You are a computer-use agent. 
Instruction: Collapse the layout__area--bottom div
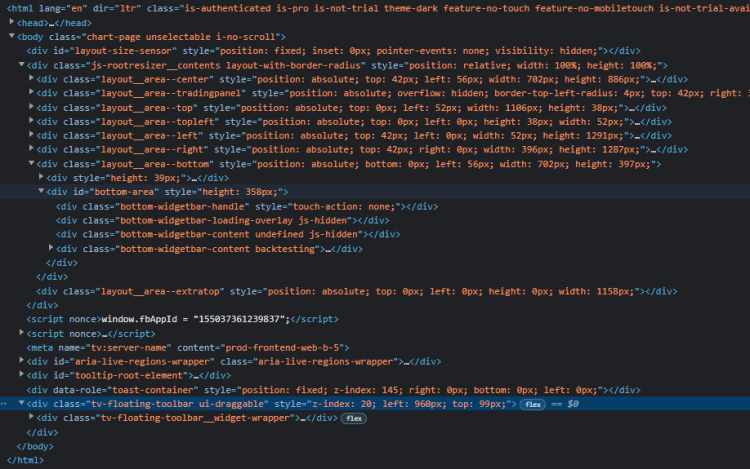point(31,163)
